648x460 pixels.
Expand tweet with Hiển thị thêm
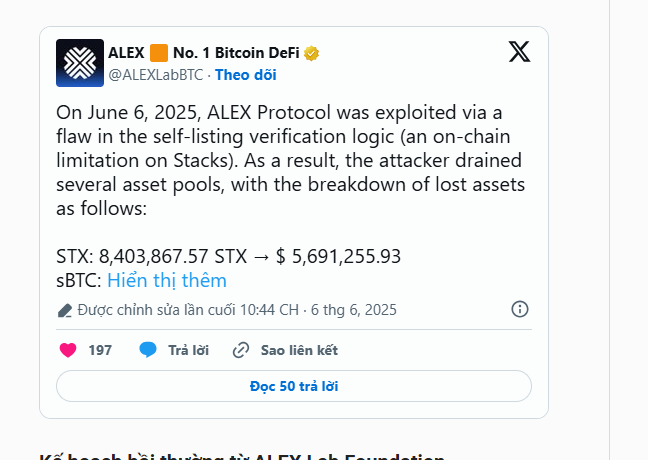point(167,281)
